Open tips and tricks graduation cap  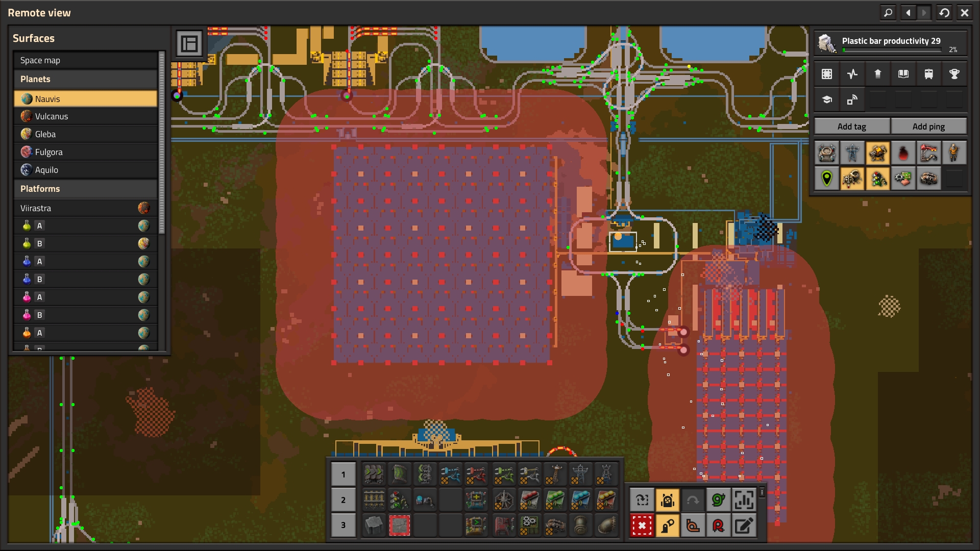tap(827, 99)
